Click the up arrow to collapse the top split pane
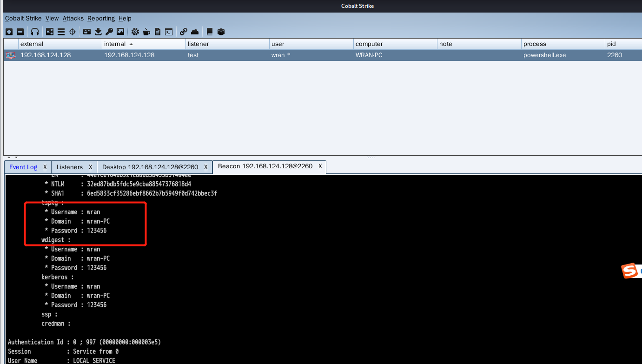This screenshot has height=364, width=642. point(9,158)
